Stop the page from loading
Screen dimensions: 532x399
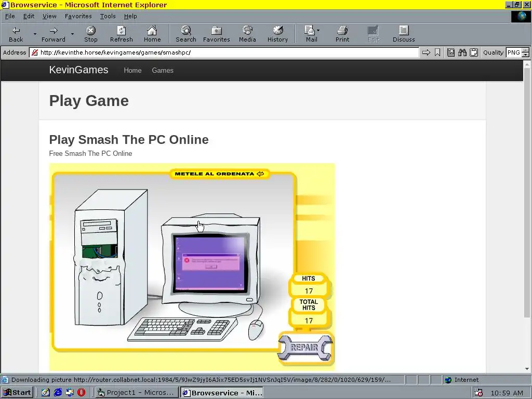point(90,34)
